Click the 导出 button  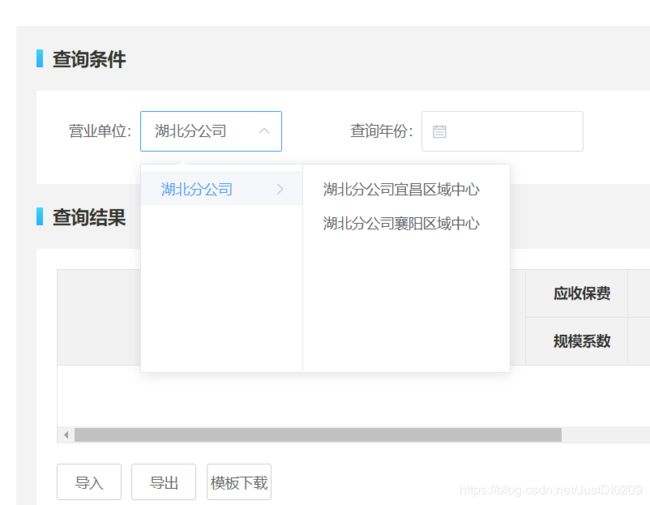point(164,482)
